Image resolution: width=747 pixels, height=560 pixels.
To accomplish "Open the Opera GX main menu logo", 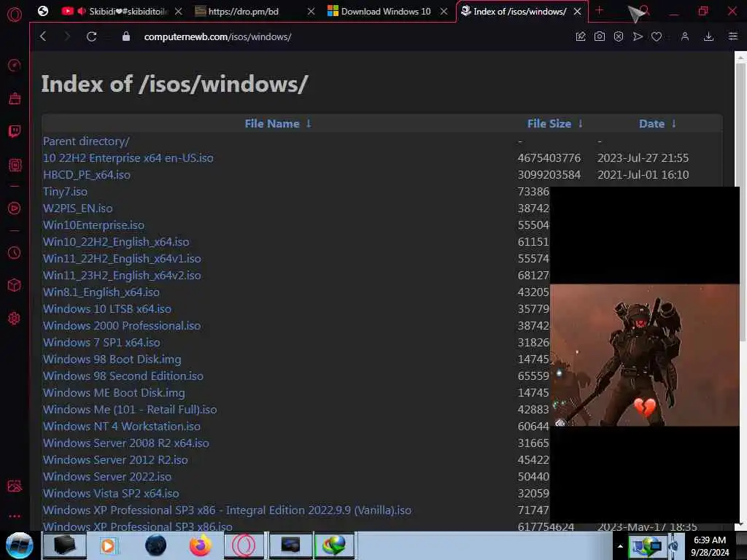I will click(x=15, y=15).
